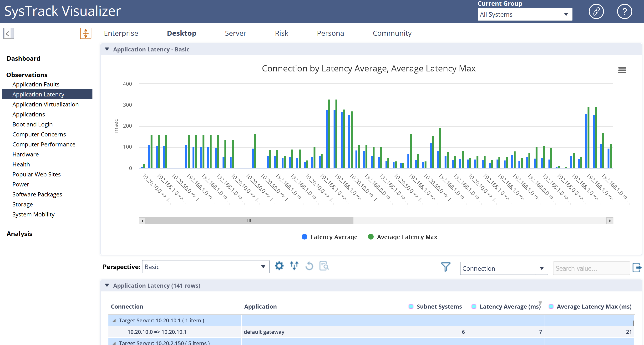
Task: Click the search document icon
Action: click(324, 266)
